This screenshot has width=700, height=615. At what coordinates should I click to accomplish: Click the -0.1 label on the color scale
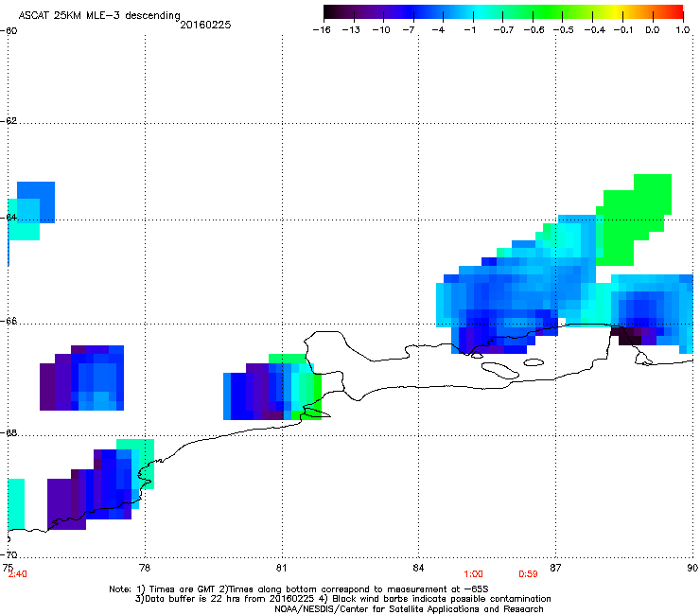point(623,30)
